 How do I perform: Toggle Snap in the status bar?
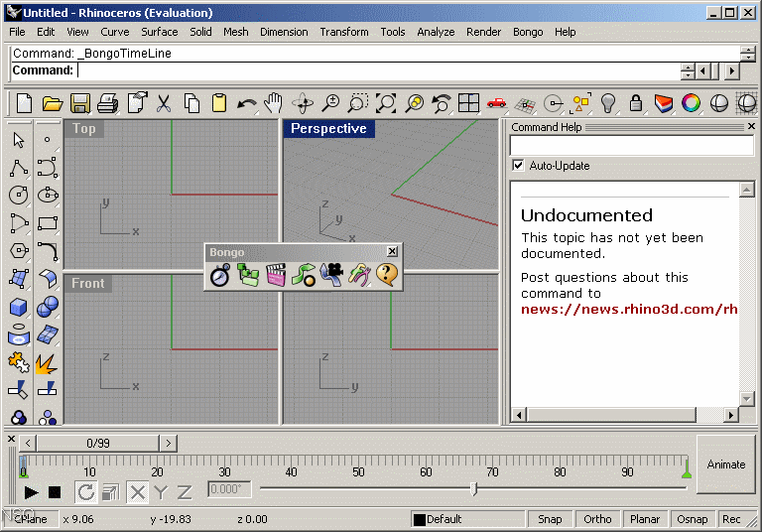(x=550, y=519)
